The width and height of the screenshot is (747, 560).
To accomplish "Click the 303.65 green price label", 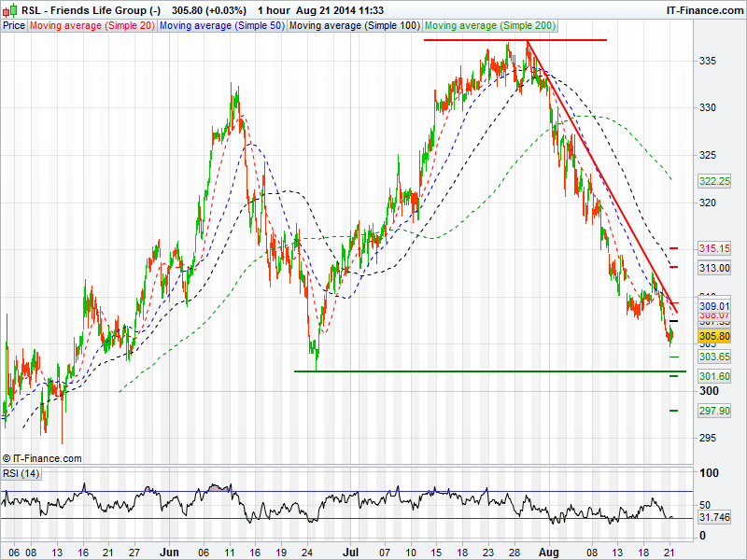I will 713,357.
